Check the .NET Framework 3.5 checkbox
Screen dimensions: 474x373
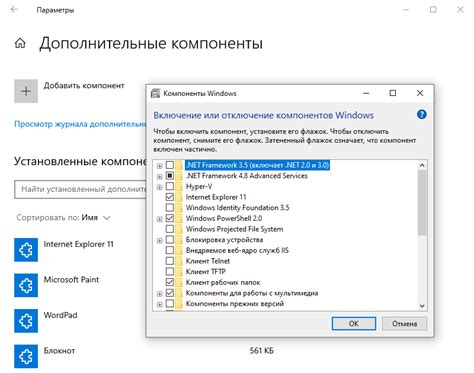point(170,165)
